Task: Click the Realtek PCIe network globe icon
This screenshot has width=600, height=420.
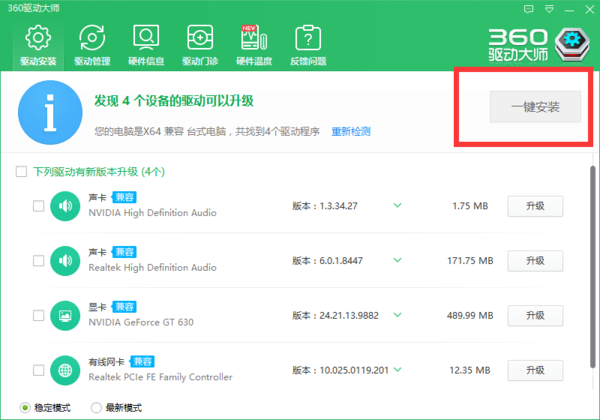Action: click(x=65, y=370)
